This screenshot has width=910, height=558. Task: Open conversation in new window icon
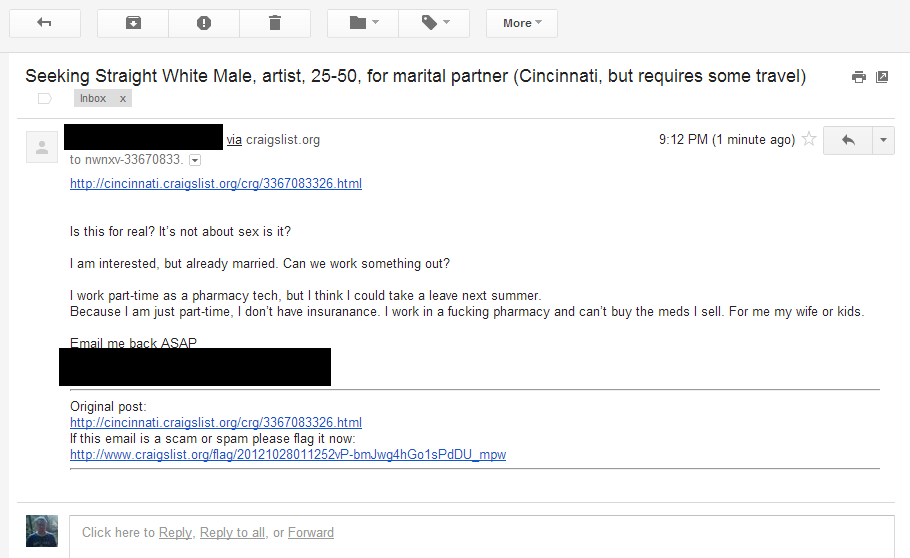coord(882,77)
